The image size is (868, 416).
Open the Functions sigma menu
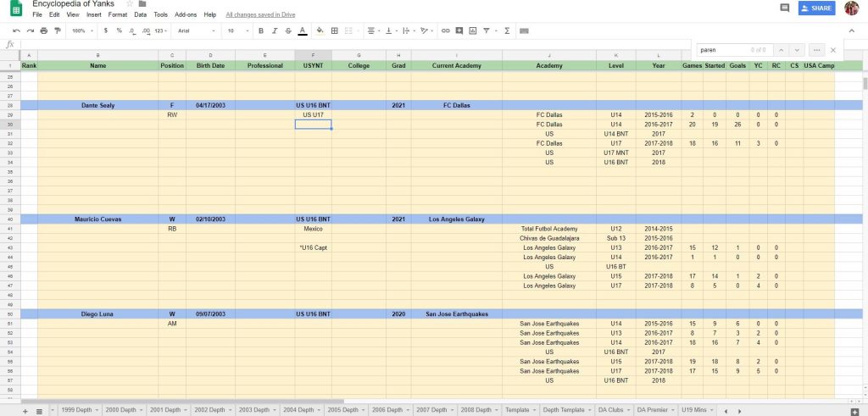click(x=507, y=31)
